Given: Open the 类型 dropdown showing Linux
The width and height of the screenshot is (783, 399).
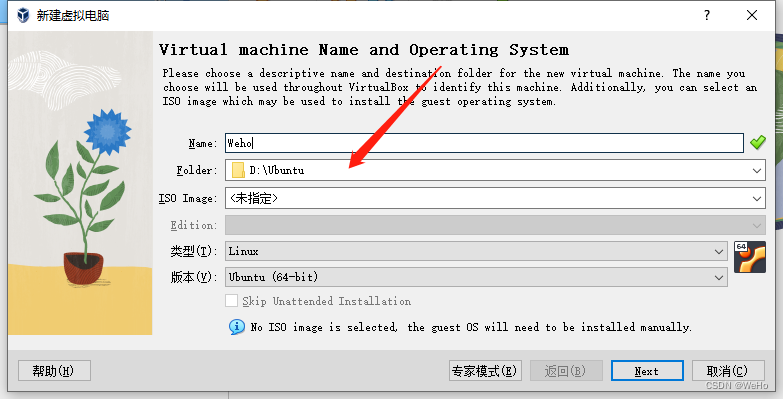Looking at the screenshot, I should [x=476, y=251].
